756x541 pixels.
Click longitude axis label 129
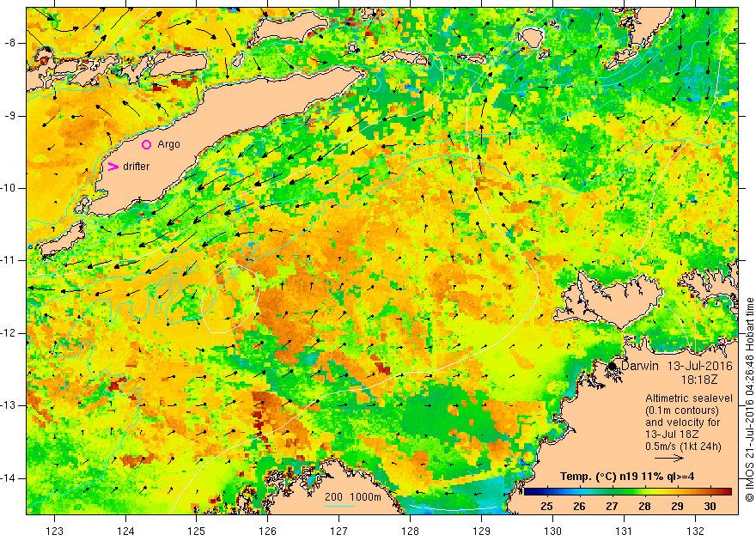[482, 531]
